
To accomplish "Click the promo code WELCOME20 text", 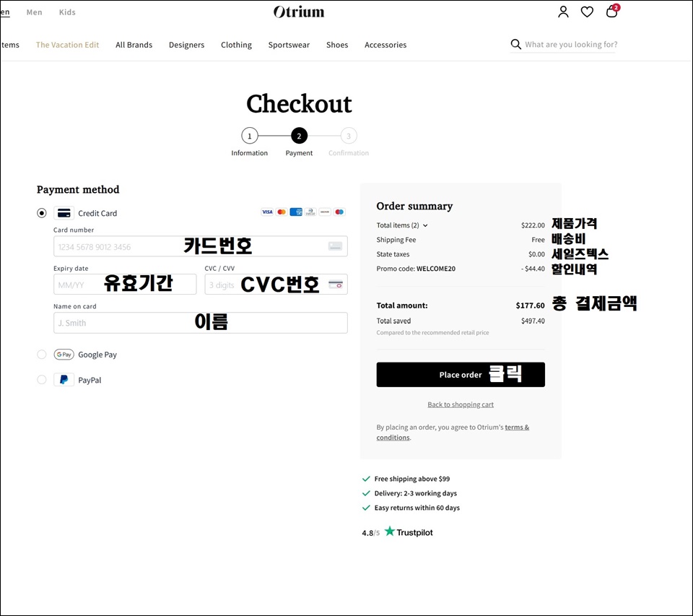I will (x=436, y=269).
